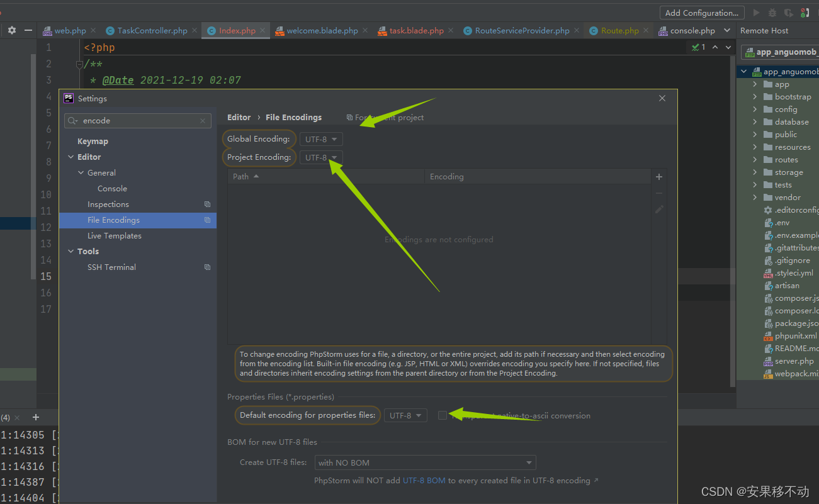Show hidden editor tabs dropdown chevron

pos(727,30)
